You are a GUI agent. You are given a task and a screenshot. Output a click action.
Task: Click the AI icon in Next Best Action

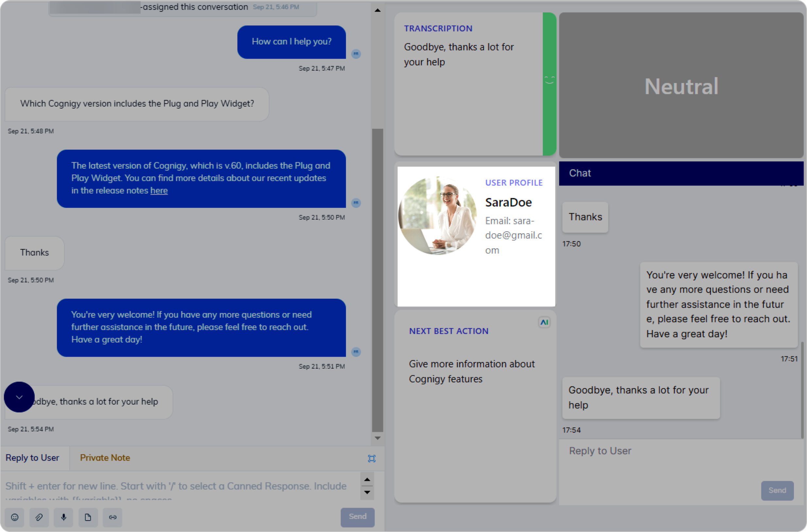[x=544, y=322]
